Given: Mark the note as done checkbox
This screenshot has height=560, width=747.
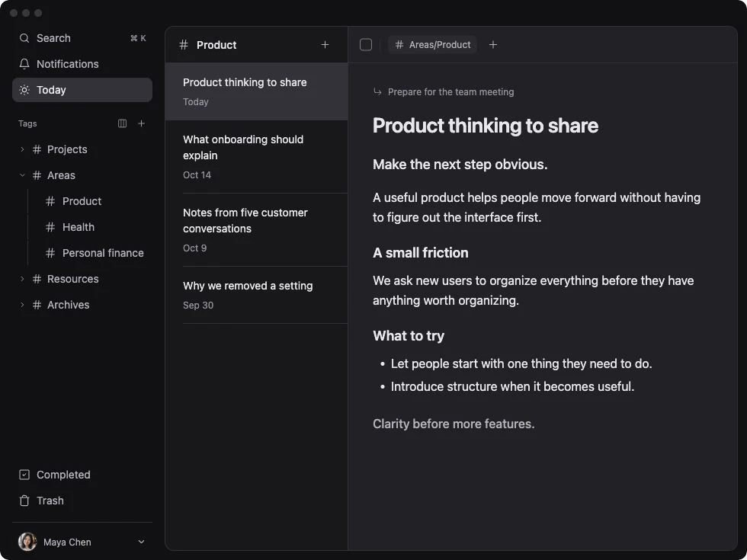Looking at the screenshot, I should [x=366, y=44].
